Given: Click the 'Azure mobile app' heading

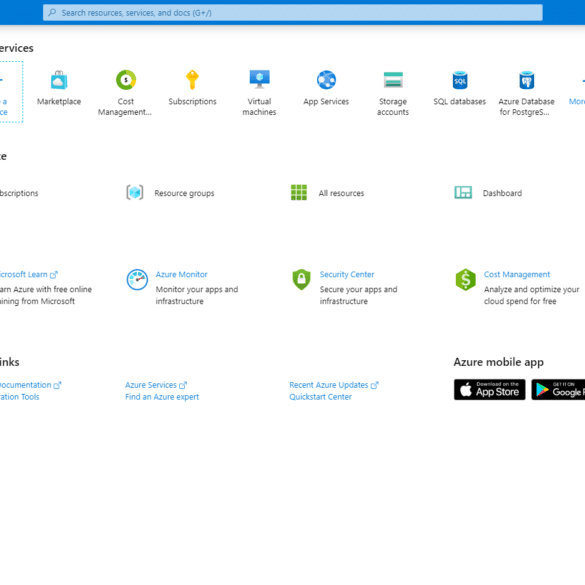Looking at the screenshot, I should point(498,362).
